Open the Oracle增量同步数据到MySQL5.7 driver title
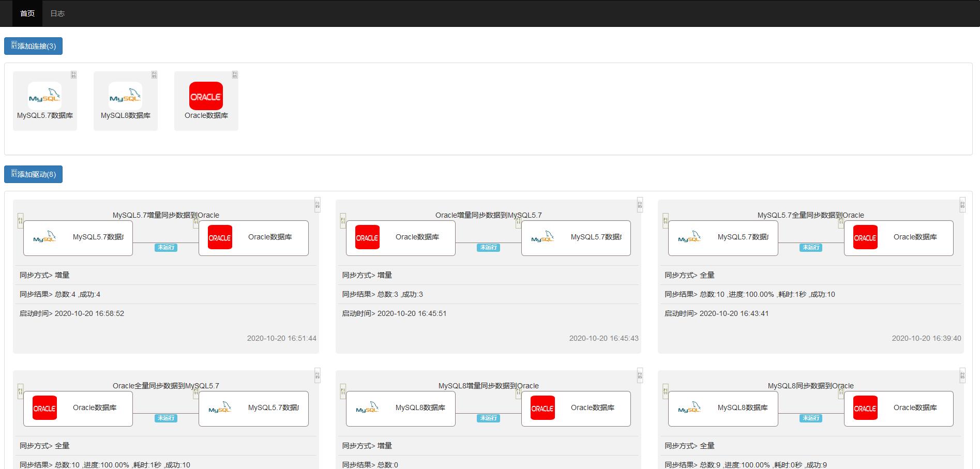Screen dimensions: 980x469 [488, 215]
